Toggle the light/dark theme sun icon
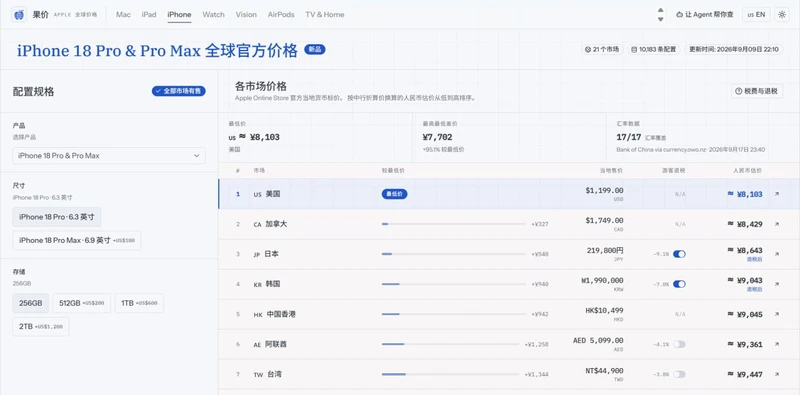 click(781, 15)
